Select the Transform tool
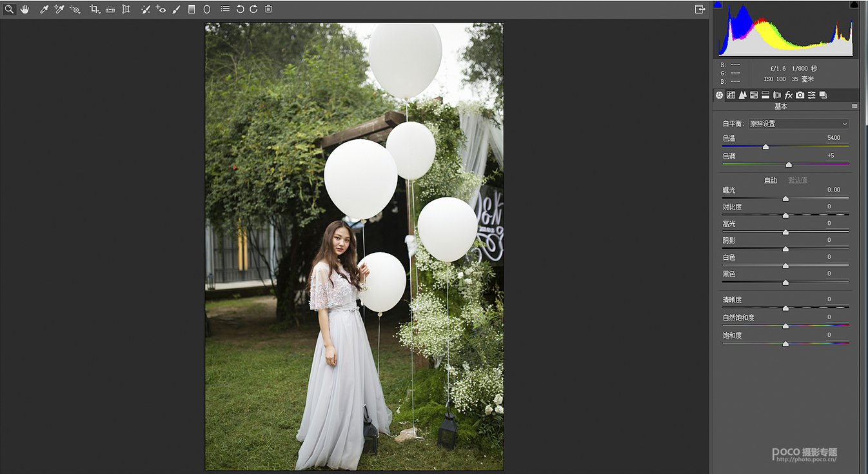 (126, 9)
